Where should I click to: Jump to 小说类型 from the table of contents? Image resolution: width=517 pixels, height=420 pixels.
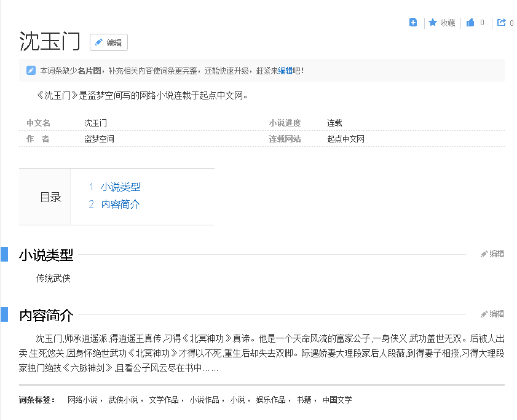(120, 187)
